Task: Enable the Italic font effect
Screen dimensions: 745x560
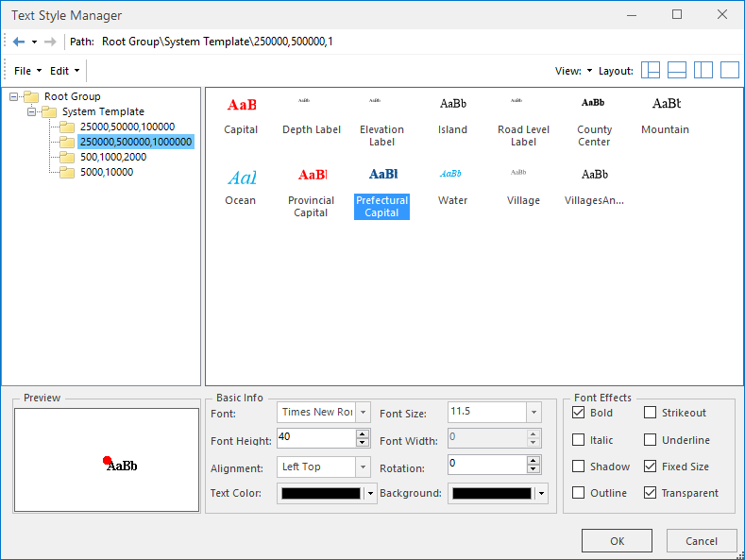Action: pyautogui.click(x=579, y=440)
